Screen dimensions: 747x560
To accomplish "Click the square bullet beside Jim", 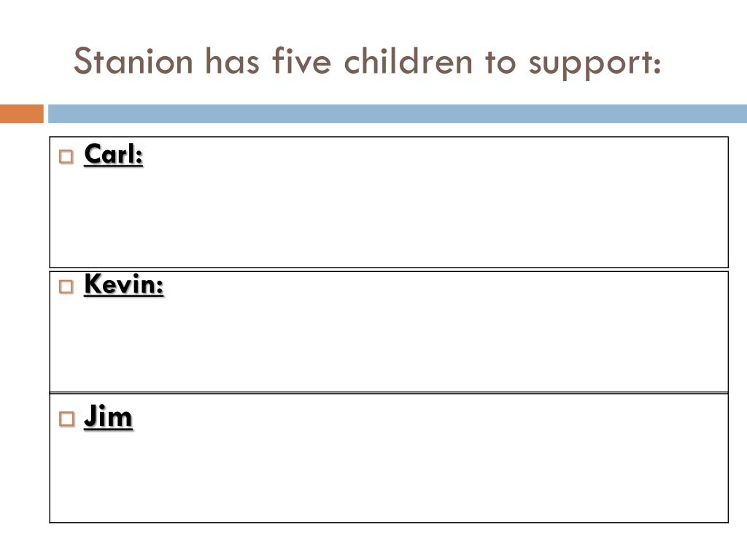I will [66, 419].
